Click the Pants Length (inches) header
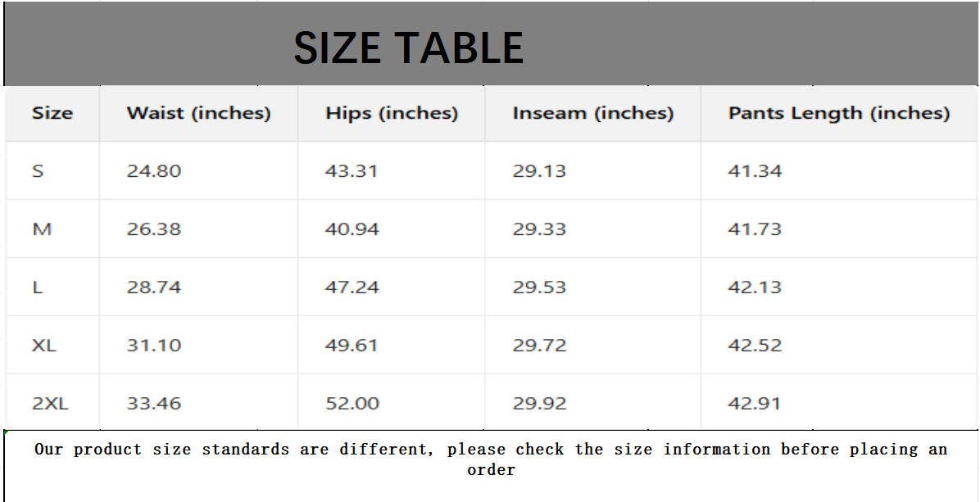The height and width of the screenshot is (502, 980). pos(839,113)
